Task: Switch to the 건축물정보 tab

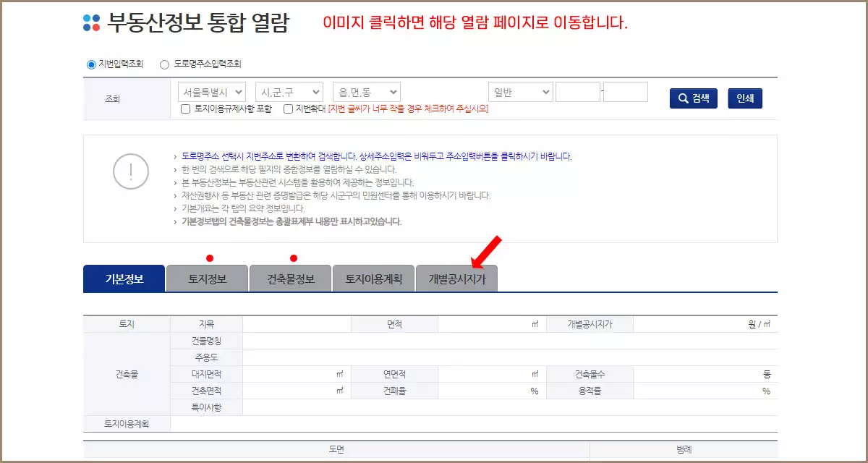Action: [x=290, y=278]
